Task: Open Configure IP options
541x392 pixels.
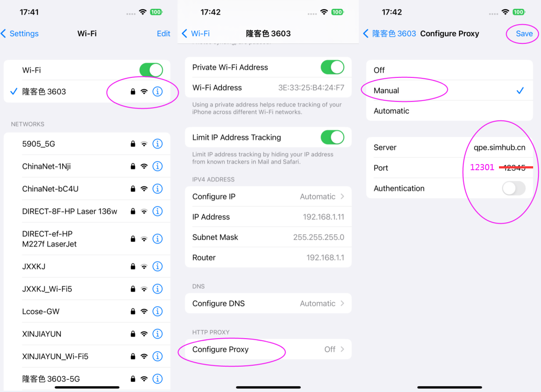Action: [x=268, y=196]
